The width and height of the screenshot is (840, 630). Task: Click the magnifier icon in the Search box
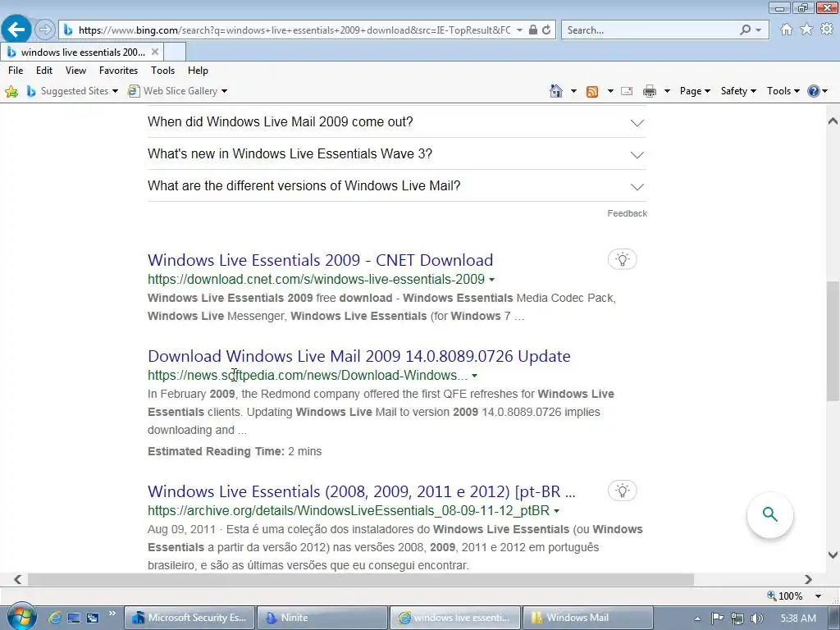(x=745, y=30)
